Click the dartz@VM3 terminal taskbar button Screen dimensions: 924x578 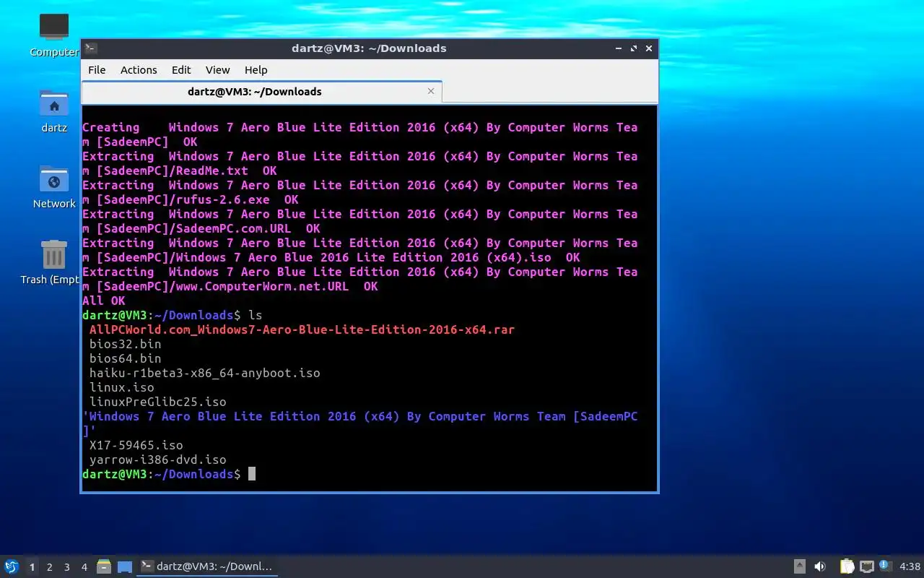tap(208, 566)
